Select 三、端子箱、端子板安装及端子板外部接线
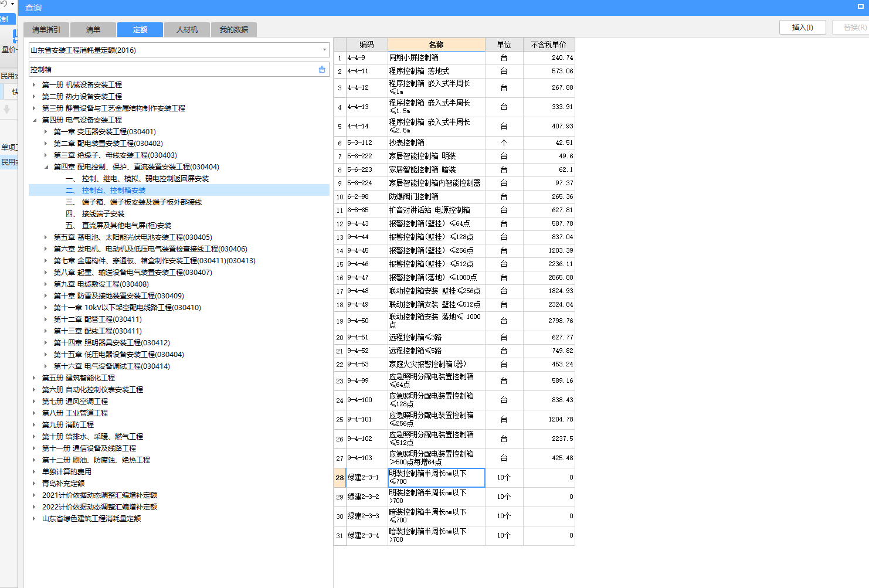The image size is (869, 588). point(134,202)
